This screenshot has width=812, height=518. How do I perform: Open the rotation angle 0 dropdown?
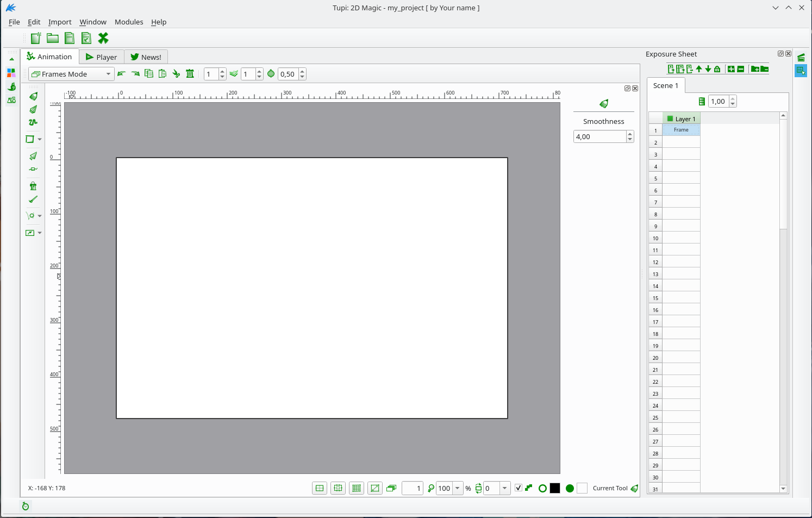[505, 488]
